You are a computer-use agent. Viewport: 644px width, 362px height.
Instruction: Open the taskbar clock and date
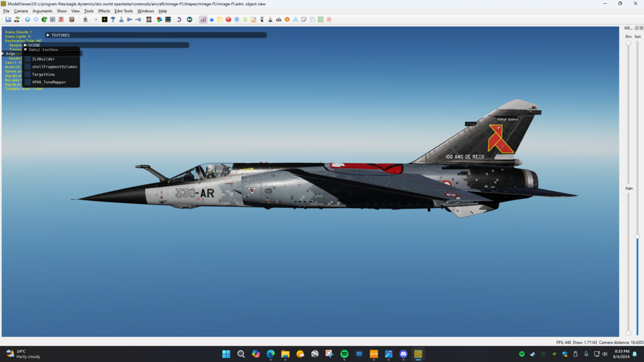pos(622,354)
